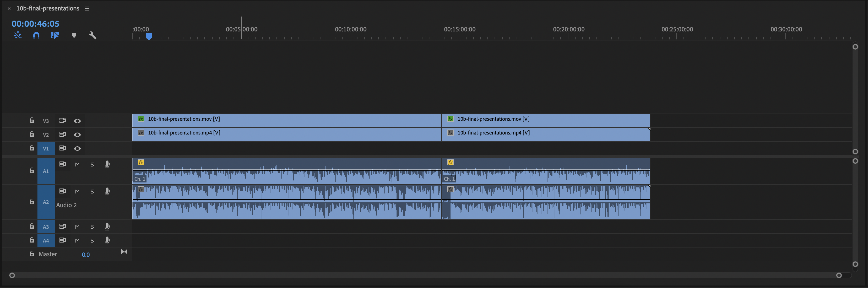Viewport: 868px width, 288px height.
Task: Click left handle of horizontal zoom scrollbar
Action: point(12,276)
